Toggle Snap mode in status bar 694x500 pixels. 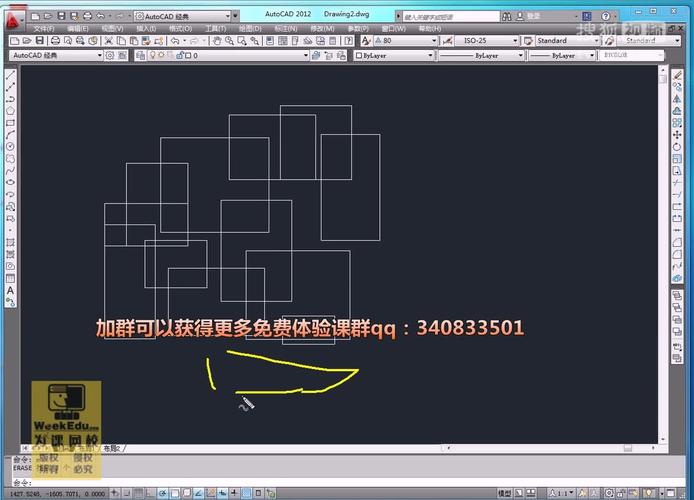coord(127,493)
